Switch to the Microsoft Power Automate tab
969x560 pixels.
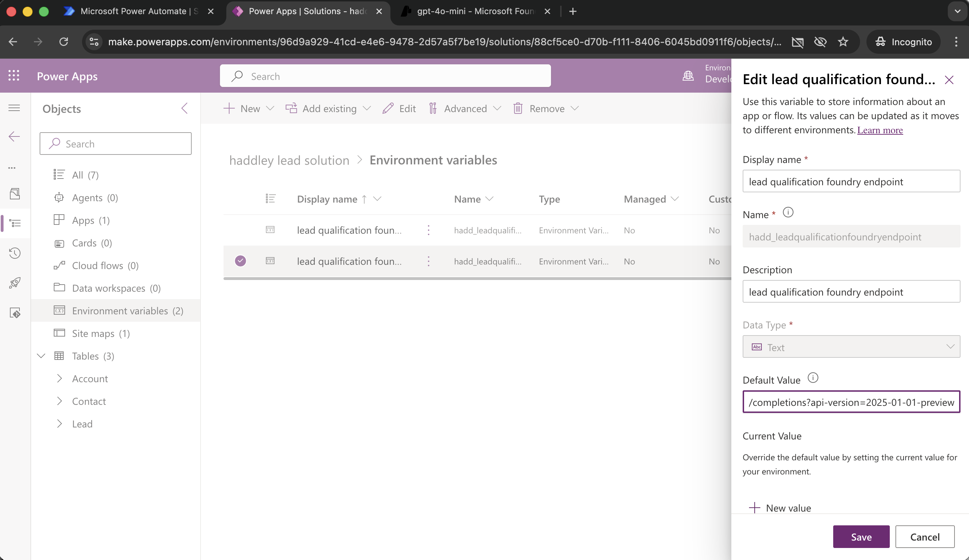[x=133, y=11]
